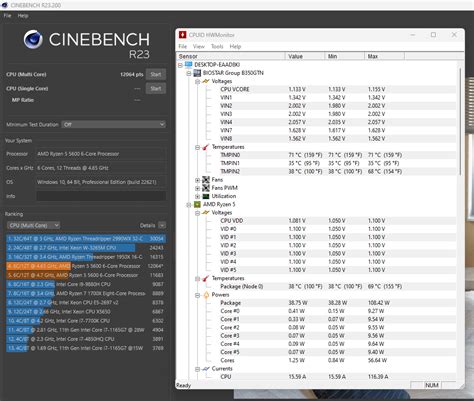Open the HWMonitor File menu
This screenshot has width=474, height=401.
point(183,46)
